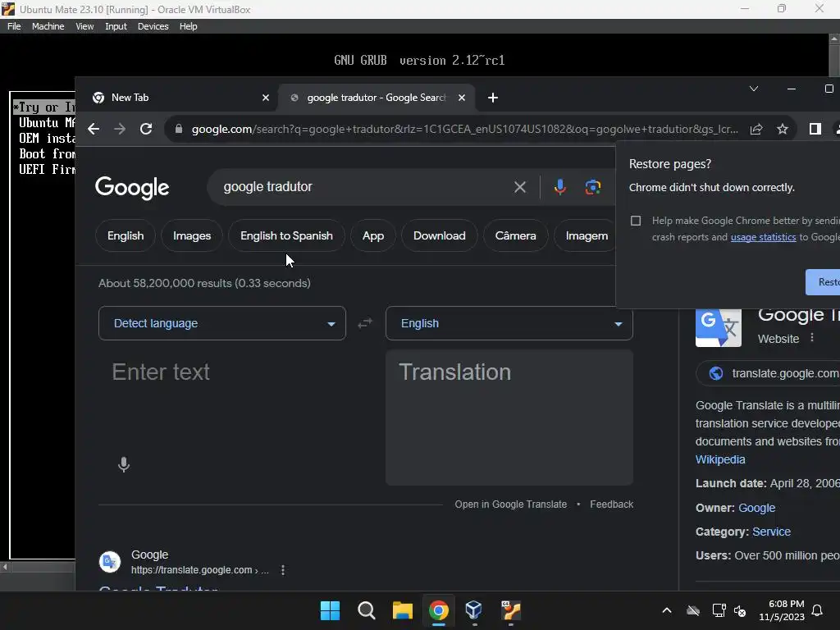This screenshot has width=840, height=630.
Task: Click the running VM taskbar icon
Action: coord(510,610)
